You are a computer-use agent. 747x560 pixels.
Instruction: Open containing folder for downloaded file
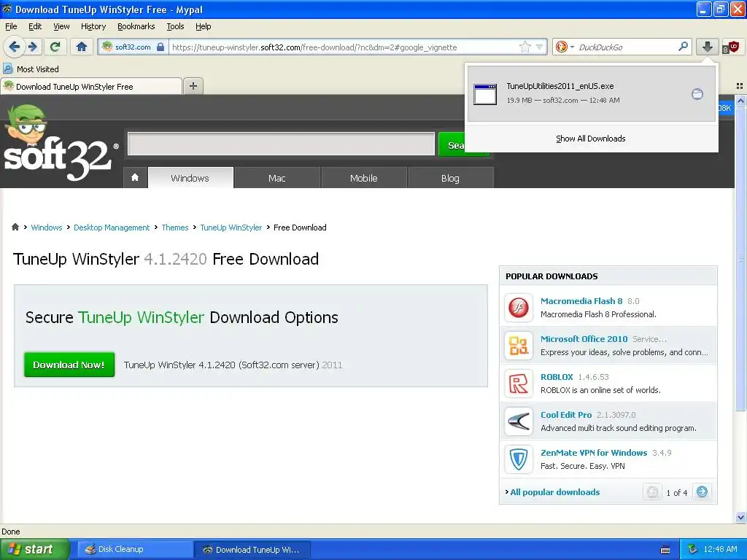point(697,94)
